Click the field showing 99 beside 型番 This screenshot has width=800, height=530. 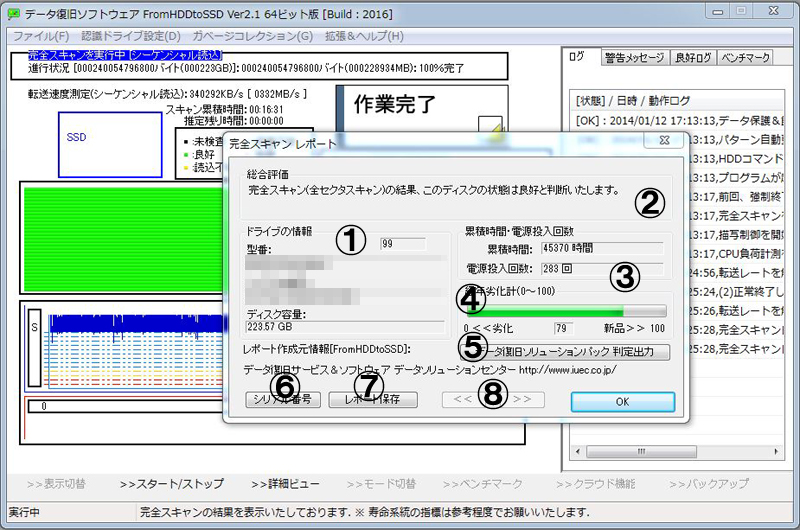coord(403,244)
